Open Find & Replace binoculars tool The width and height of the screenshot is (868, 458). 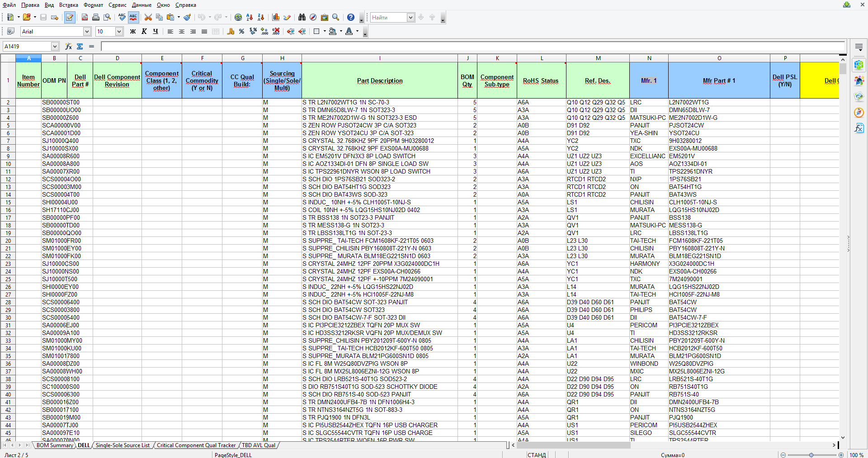(302, 17)
